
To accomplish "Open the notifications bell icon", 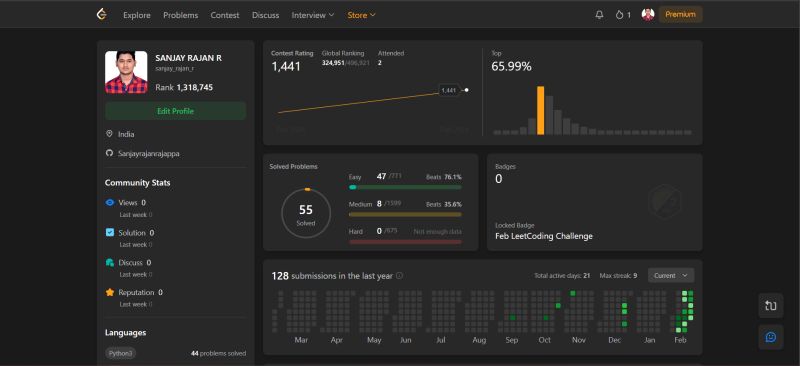I will pos(599,15).
